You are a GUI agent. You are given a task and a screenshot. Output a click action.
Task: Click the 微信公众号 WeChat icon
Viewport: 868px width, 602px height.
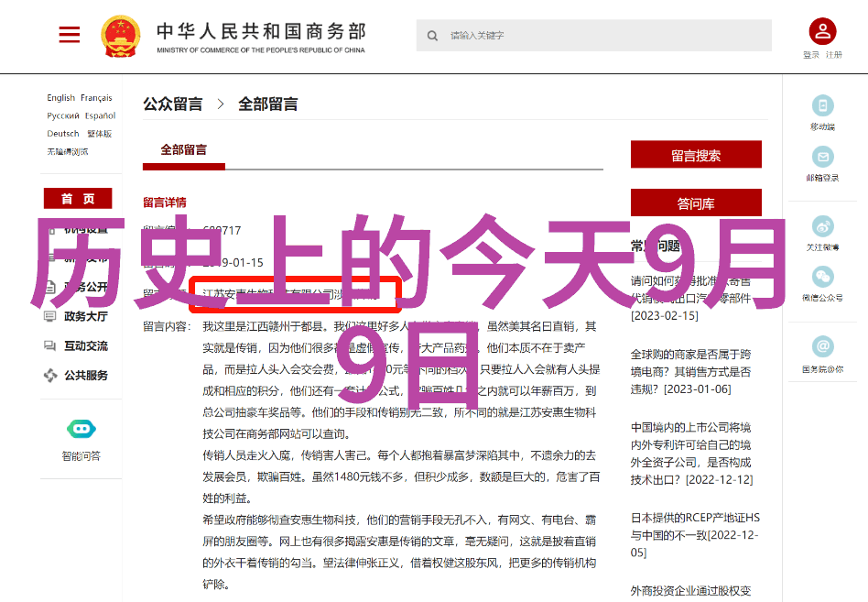[x=822, y=277]
